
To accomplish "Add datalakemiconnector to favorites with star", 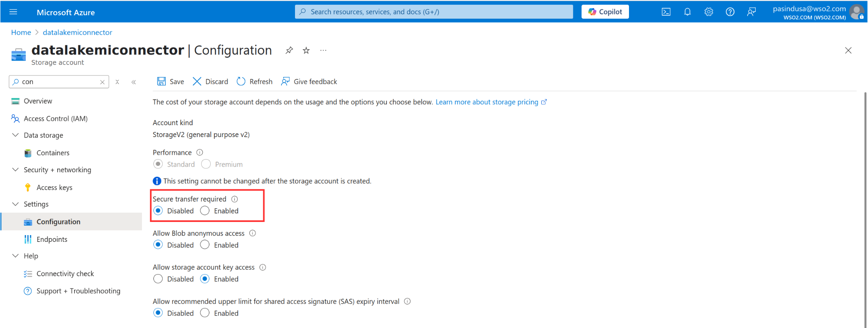I will click(306, 50).
